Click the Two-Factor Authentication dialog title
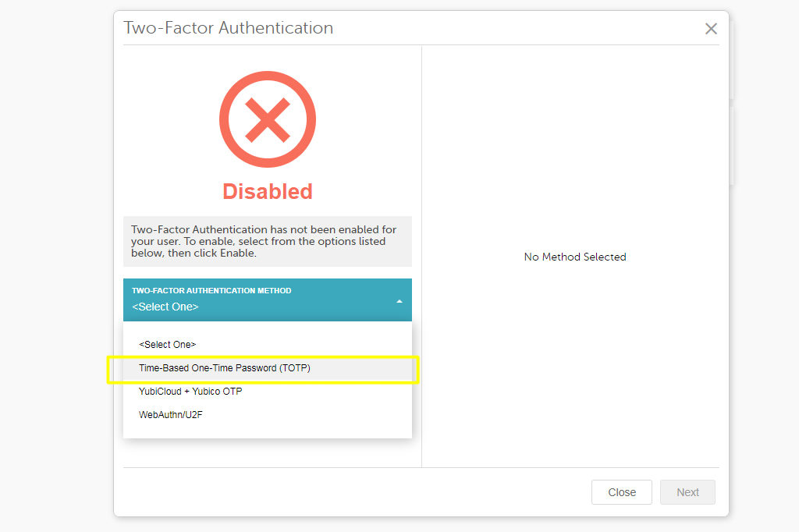 click(x=229, y=27)
